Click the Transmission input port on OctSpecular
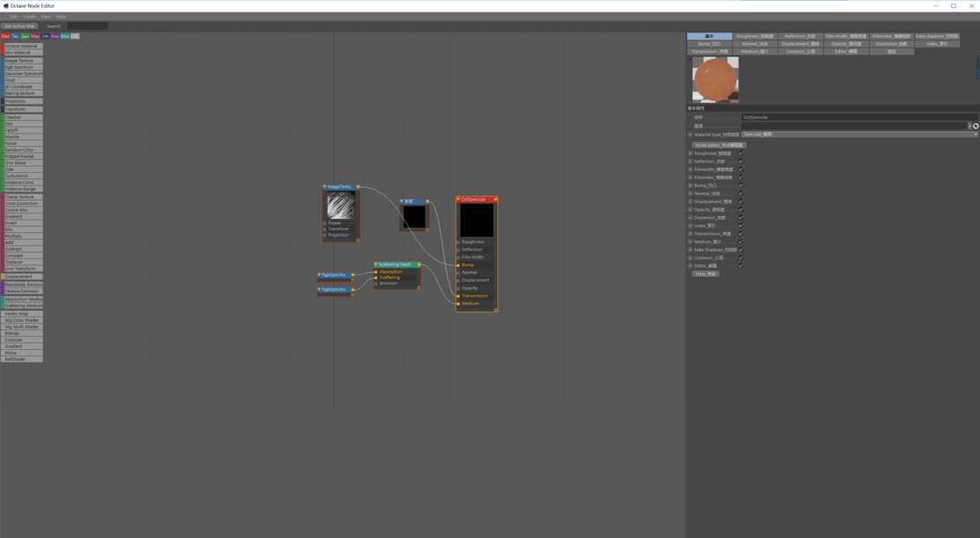 [x=458, y=296]
